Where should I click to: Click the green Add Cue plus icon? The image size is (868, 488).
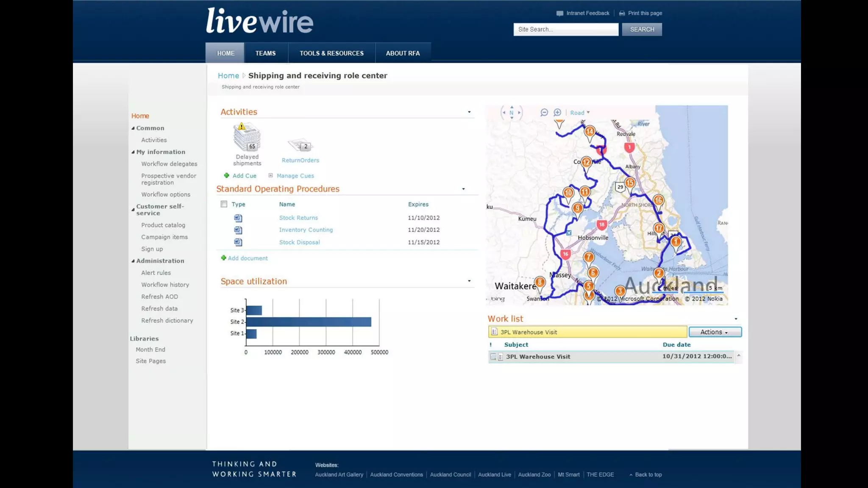point(226,175)
